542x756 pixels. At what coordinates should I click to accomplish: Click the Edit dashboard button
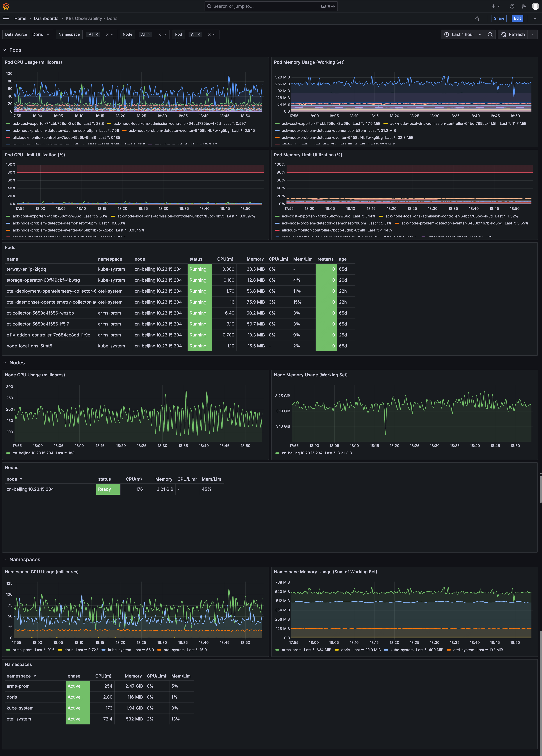tap(517, 18)
